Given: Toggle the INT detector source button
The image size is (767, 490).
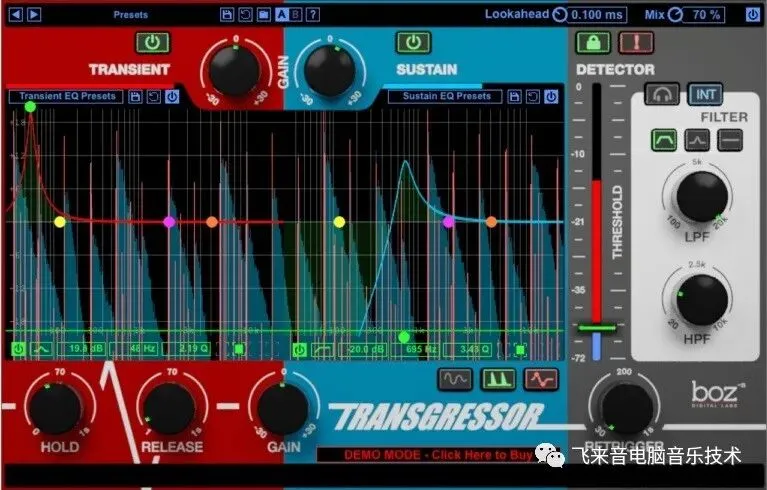Looking at the screenshot, I should click(705, 94).
